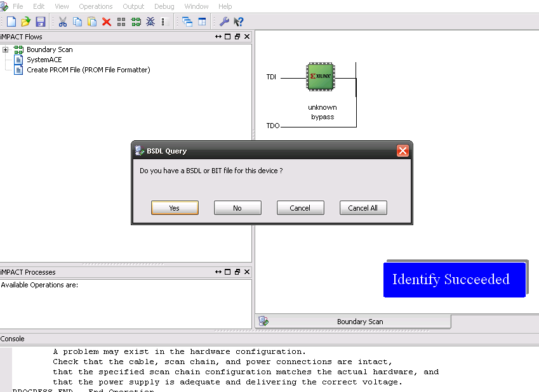Click the Debug Chain bug icon
This screenshot has height=392, width=539.
click(150, 22)
